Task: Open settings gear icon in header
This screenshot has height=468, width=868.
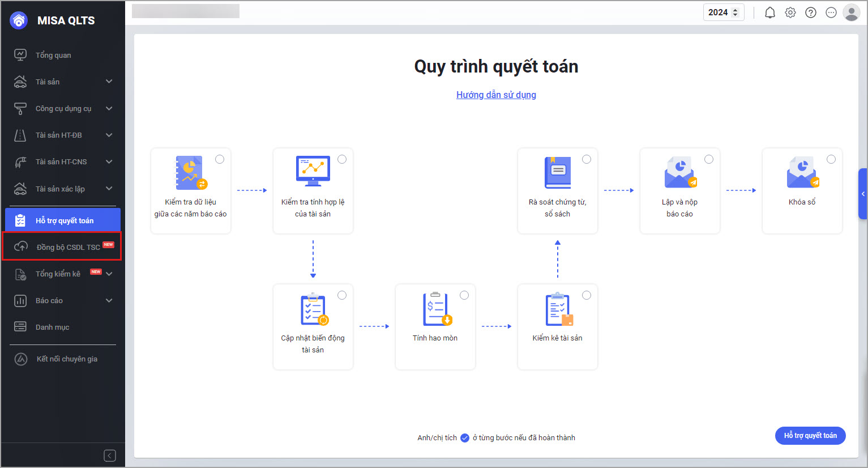Action: click(790, 12)
